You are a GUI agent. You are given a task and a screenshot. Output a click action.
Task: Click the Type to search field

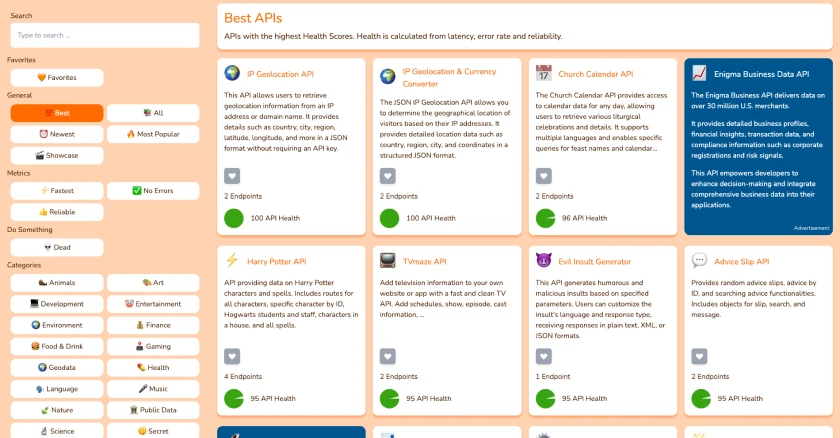[x=105, y=35]
